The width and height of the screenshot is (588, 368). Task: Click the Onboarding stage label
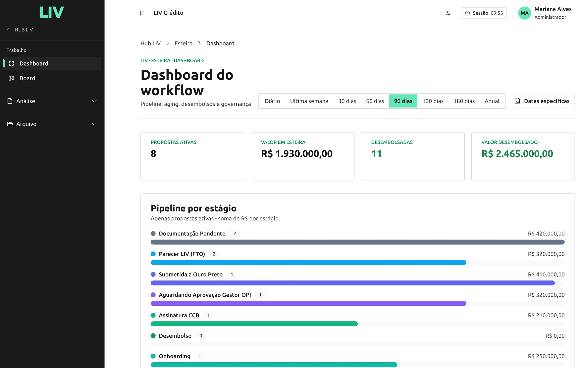174,356
